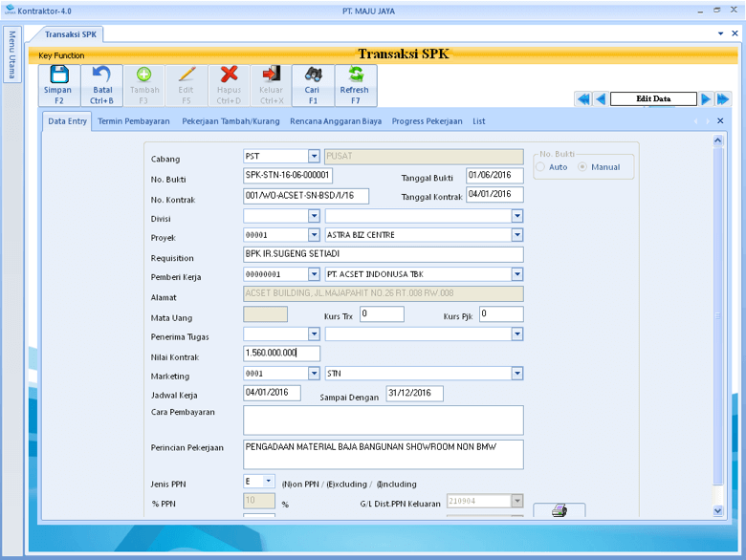This screenshot has width=746, height=560.
Task: Expand the Penerima Tugas code dropdown
Action: point(314,334)
